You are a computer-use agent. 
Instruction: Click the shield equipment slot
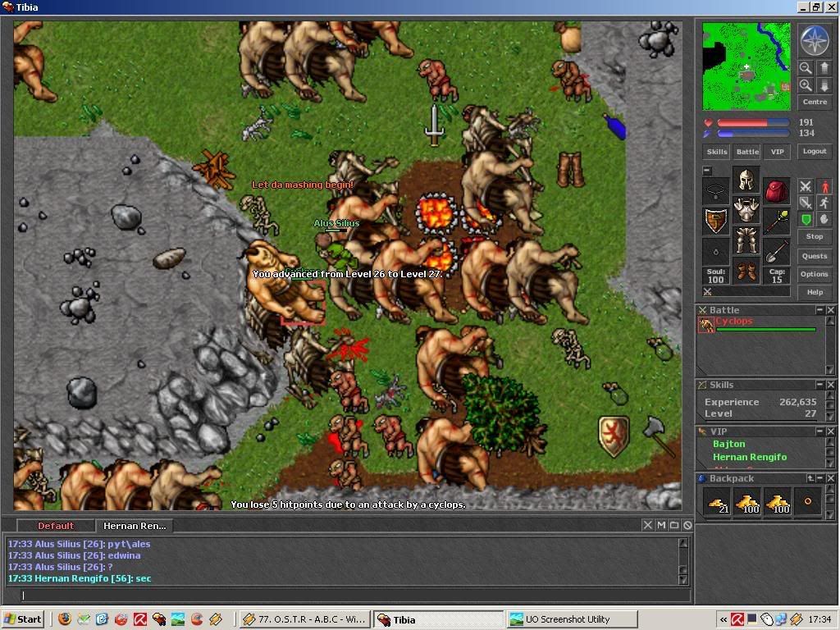pyautogui.click(x=715, y=221)
